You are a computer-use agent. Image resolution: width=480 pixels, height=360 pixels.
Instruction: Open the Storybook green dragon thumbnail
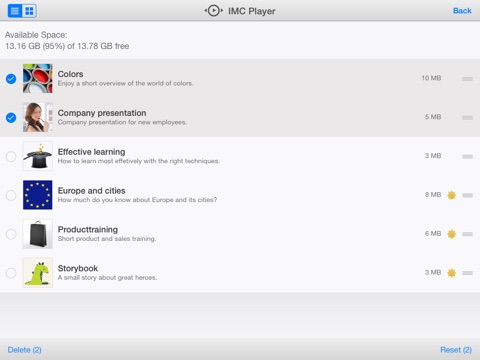pos(38,273)
